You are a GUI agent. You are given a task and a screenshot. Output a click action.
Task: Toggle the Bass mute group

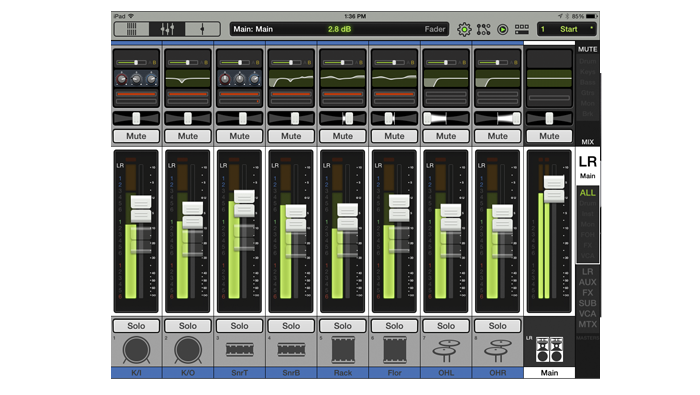(x=588, y=83)
